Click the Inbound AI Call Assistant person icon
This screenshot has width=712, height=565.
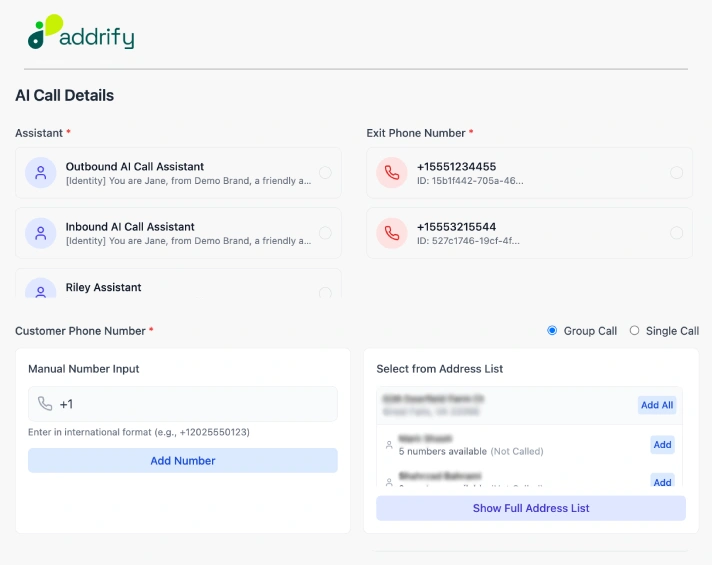40,233
